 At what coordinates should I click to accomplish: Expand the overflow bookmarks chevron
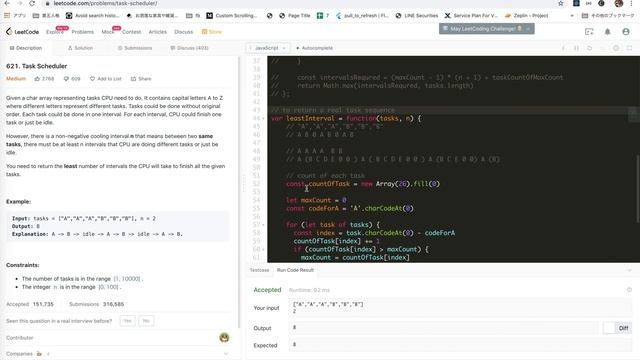(572, 16)
